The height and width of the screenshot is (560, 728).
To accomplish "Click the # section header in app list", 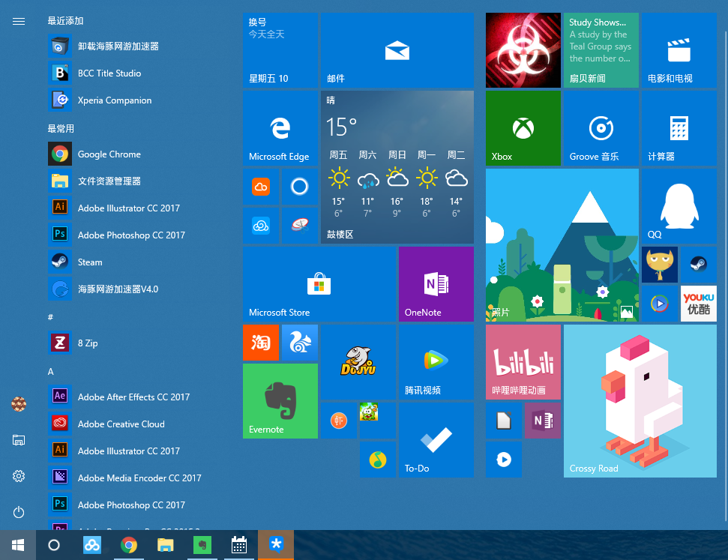I will tap(50, 317).
